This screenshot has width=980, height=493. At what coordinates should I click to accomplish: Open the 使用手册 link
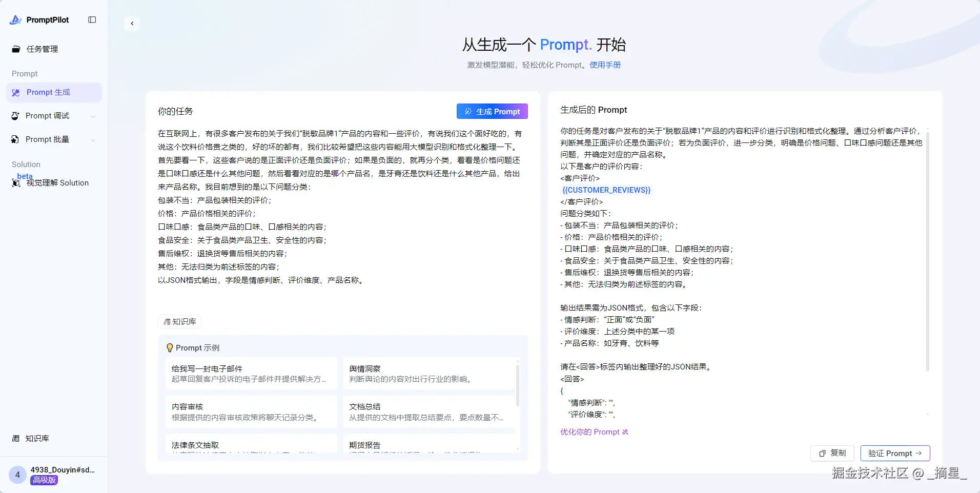tap(605, 65)
